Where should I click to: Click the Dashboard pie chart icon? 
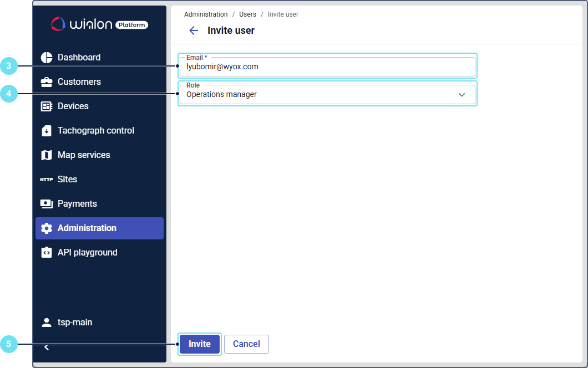(47, 58)
